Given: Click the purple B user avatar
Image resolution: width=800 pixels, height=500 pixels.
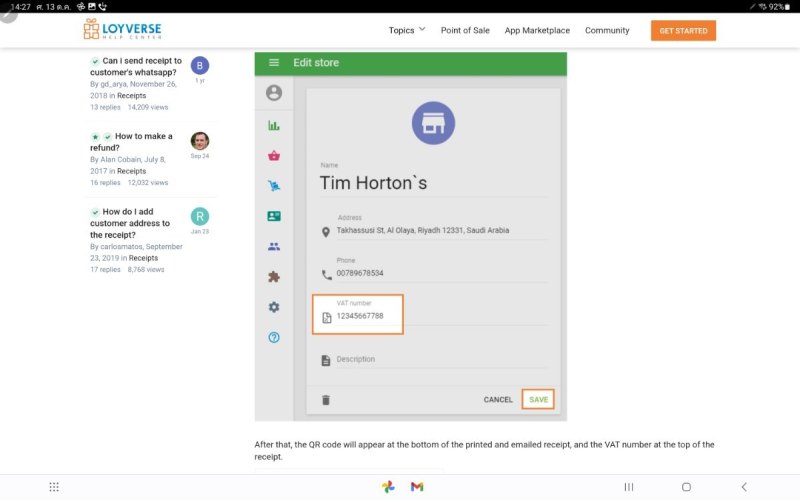Looking at the screenshot, I should pos(199,65).
